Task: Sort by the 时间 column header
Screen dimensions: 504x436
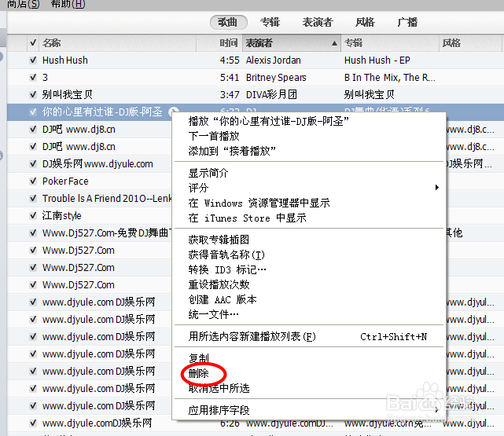Action: point(219,42)
